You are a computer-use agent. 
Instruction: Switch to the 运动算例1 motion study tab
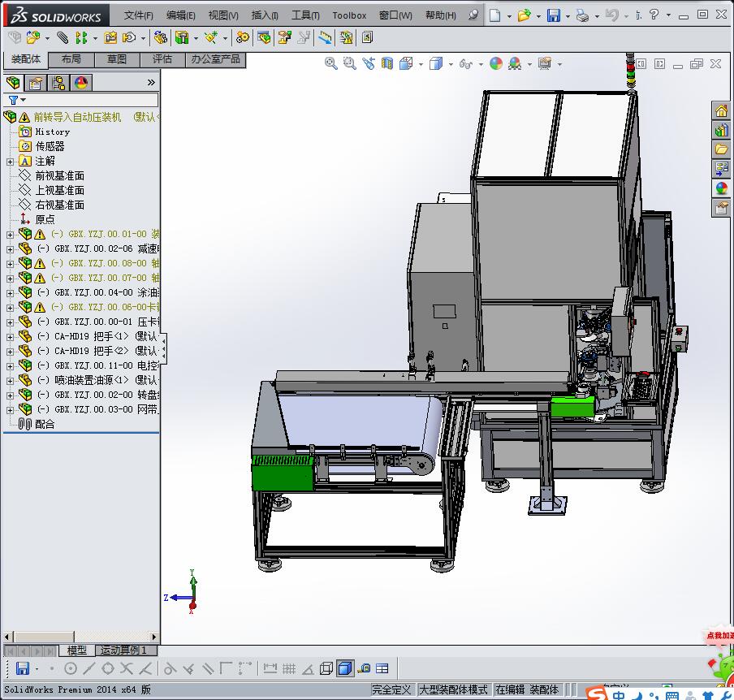pyautogui.click(x=123, y=650)
